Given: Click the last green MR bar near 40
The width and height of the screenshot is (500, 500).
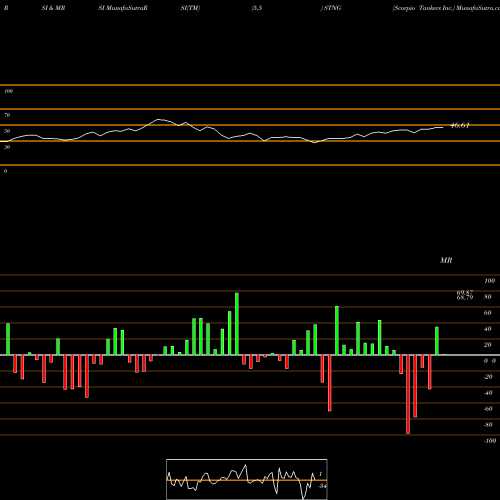Looking at the screenshot, I should (x=437, y=341).
